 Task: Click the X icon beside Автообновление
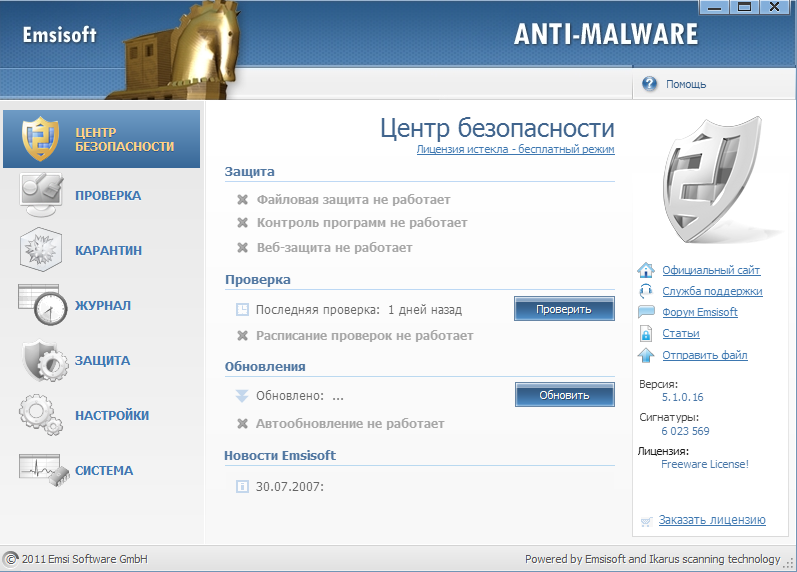pyautogui.click(x=242, y=424)
